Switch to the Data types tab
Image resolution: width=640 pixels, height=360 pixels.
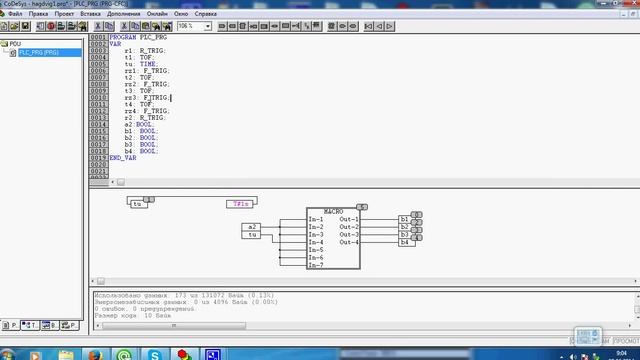point(30,325)
